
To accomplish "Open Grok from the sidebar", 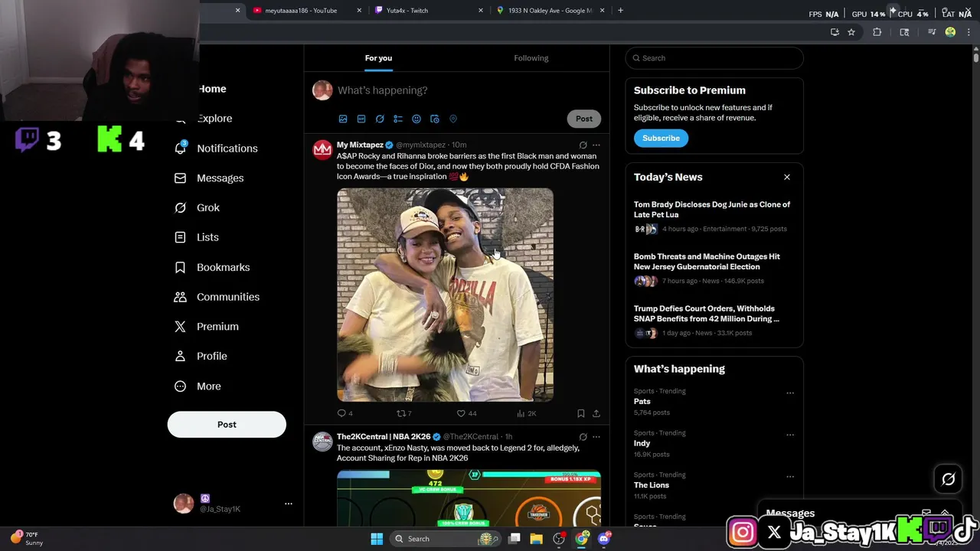I will pyautogui.click(x=197, y=208).
